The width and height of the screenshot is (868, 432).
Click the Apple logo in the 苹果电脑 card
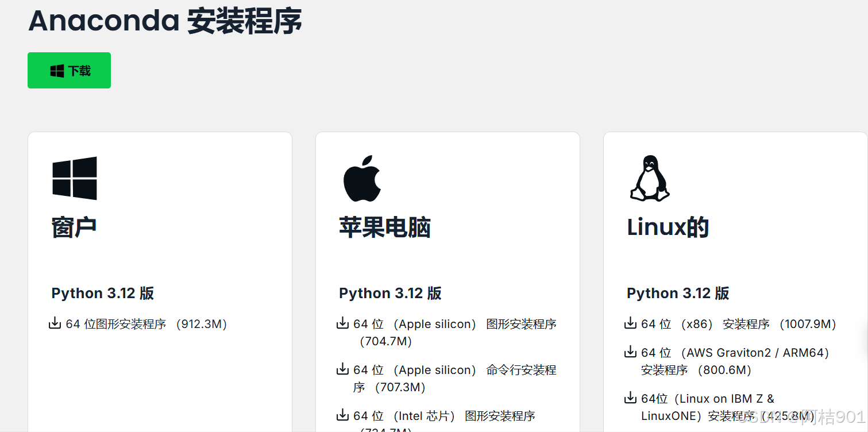pos(362,178)
